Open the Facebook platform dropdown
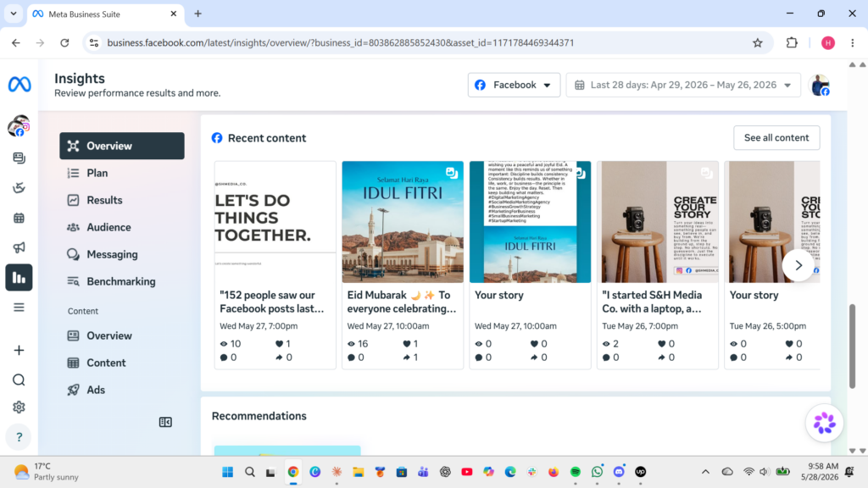The height and width of the screenshot is (488, 868). tap(514, 86)
